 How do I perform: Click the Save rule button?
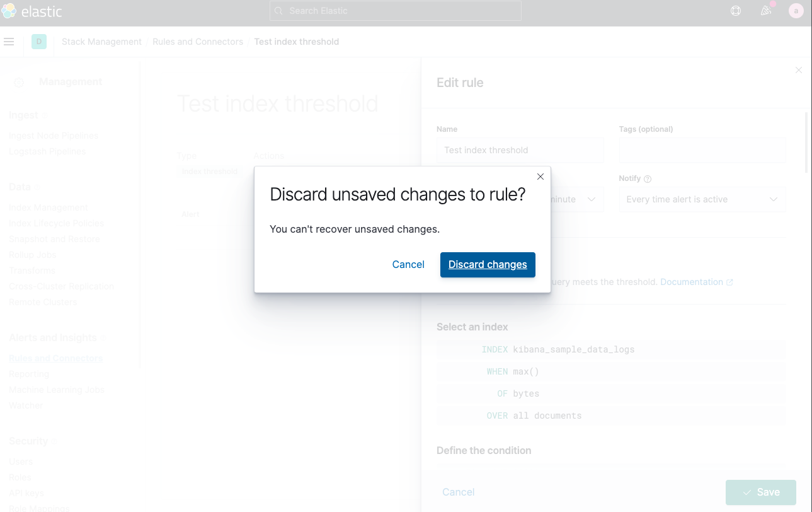pyautogui.click(x=761, y=492)
